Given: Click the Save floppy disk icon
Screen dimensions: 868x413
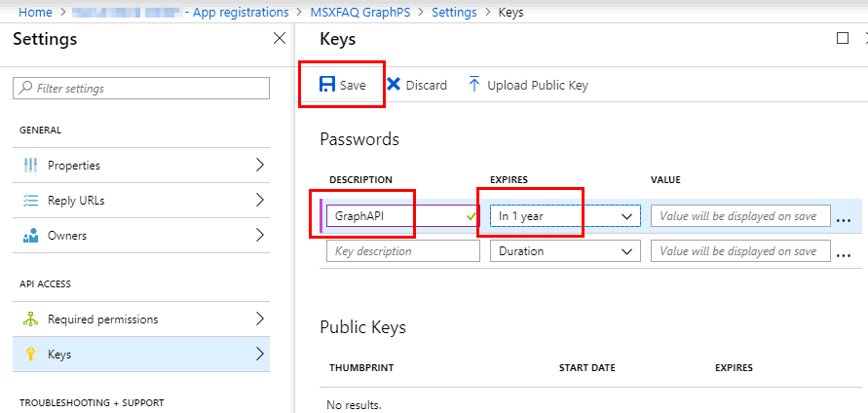Looking at the screenshot, I should (x=327, y=85).
